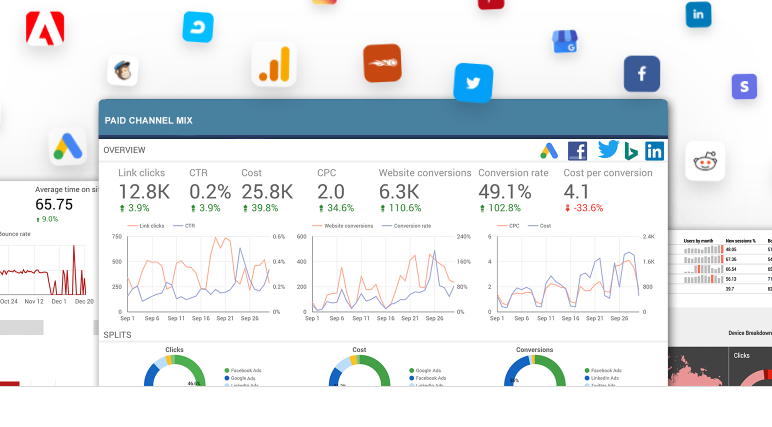
Task: Click the Link clicks 12.8K metric
Action: (143, 190)
